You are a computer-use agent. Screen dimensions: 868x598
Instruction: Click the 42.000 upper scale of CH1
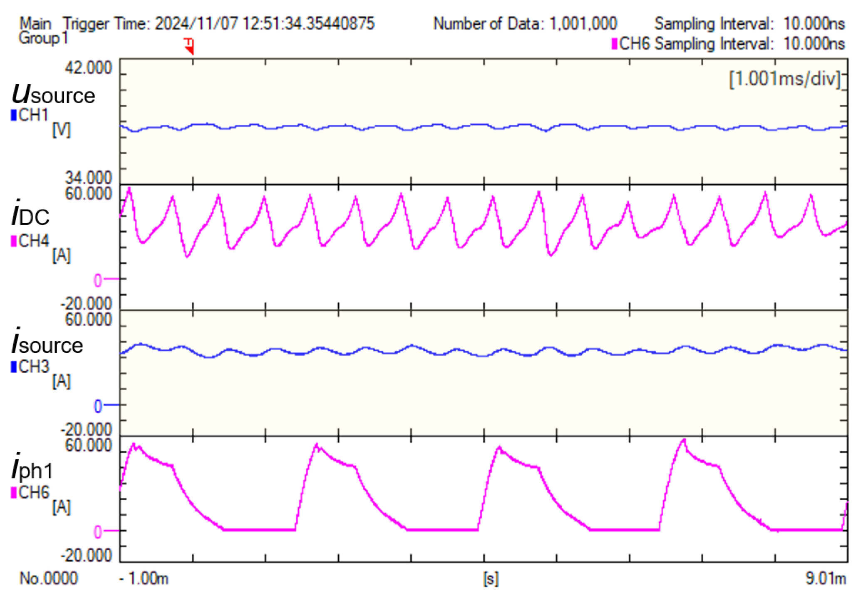pos(89,67)
